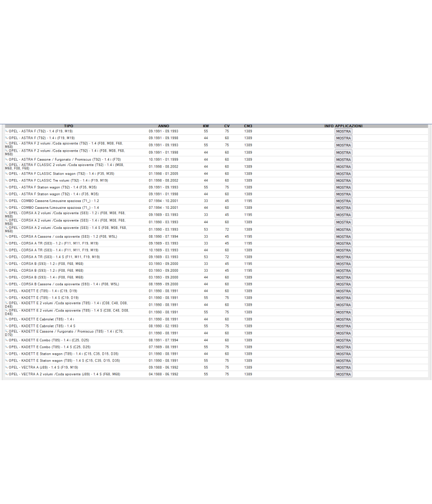This screenshot has height=504, width=432.
Task: Open link OPEL - CORSA A 2 volumi 1.4 i
Action: click(x=65, y=222)
